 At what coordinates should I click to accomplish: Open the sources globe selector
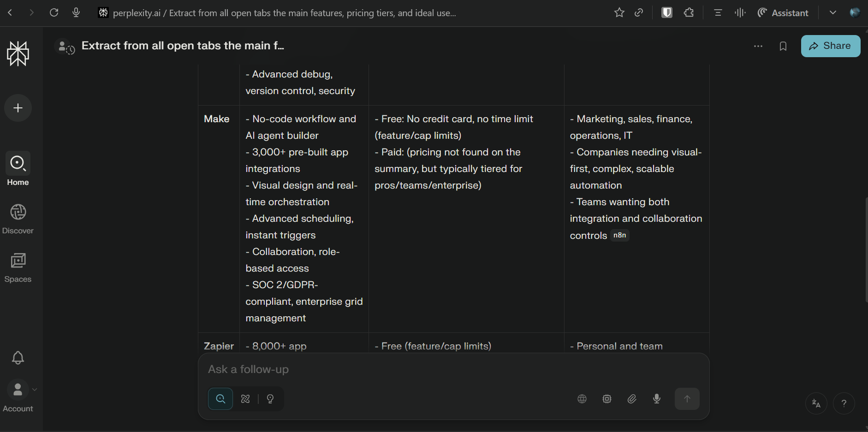click(x=582, y=399)
